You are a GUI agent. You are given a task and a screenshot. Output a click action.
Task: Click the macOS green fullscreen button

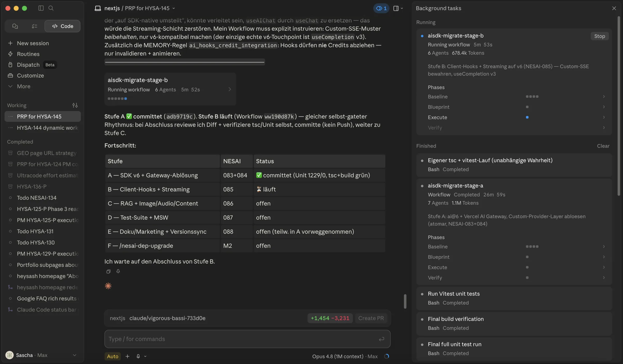pos(24,8)
